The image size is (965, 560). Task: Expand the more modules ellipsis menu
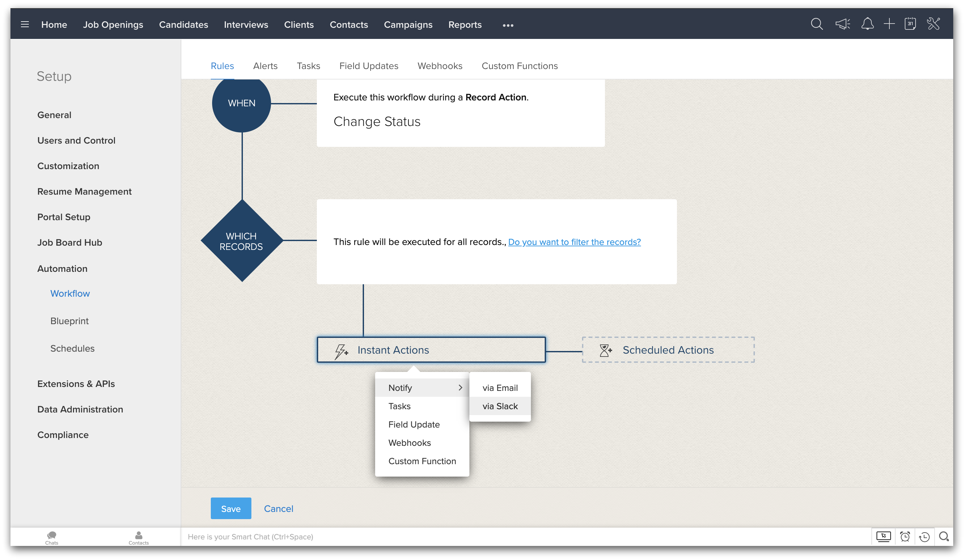[508, 25]
